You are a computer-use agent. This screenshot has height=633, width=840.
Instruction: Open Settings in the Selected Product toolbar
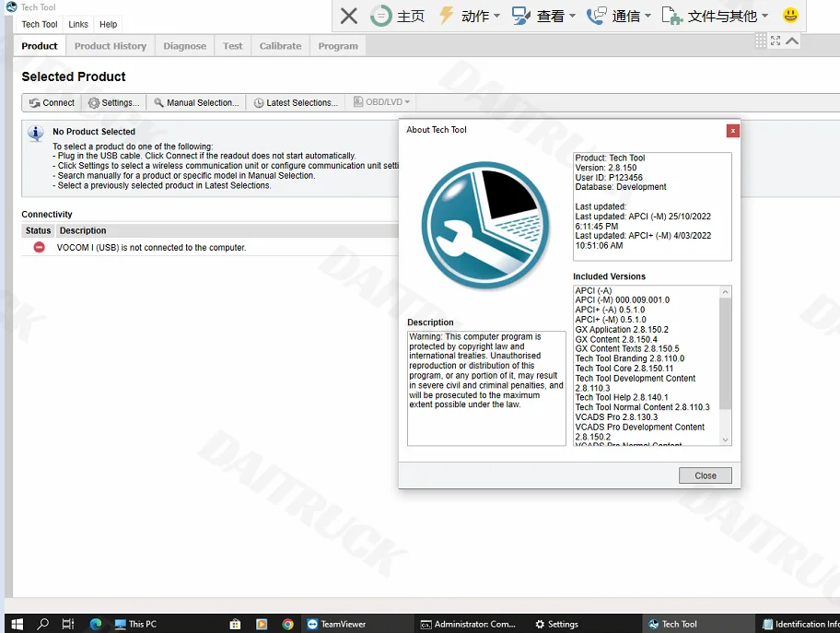(x=114, y=102)
